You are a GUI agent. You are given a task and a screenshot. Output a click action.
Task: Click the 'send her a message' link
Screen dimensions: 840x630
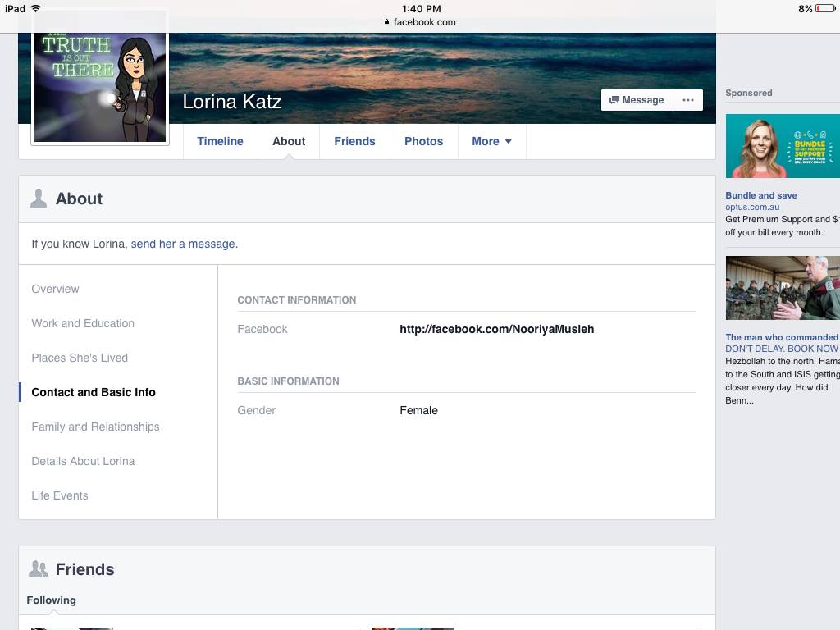185,244
